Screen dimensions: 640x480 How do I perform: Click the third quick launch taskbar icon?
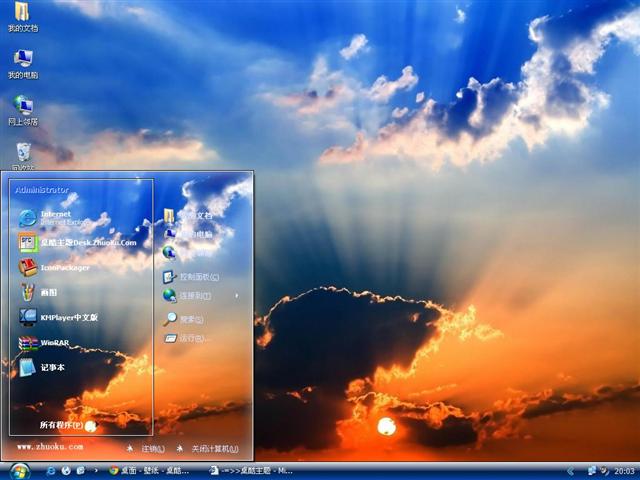click(x=80, y=471)
